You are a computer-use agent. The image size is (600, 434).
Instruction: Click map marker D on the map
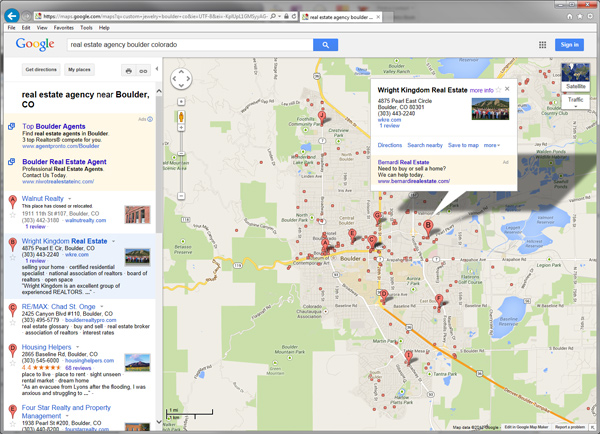(384, 296)
